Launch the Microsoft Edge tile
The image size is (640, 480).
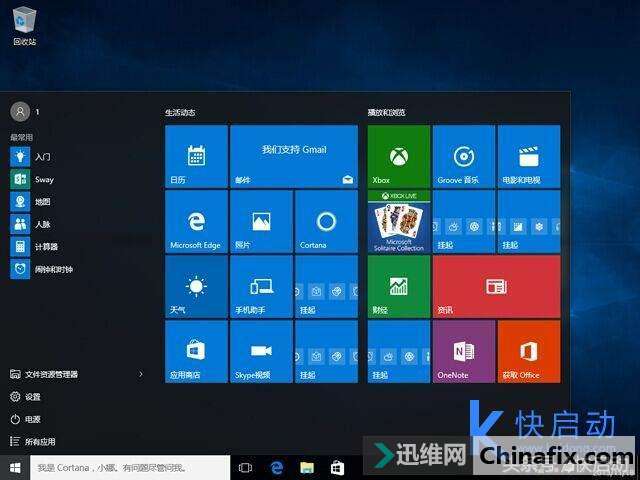pos(196,221)
